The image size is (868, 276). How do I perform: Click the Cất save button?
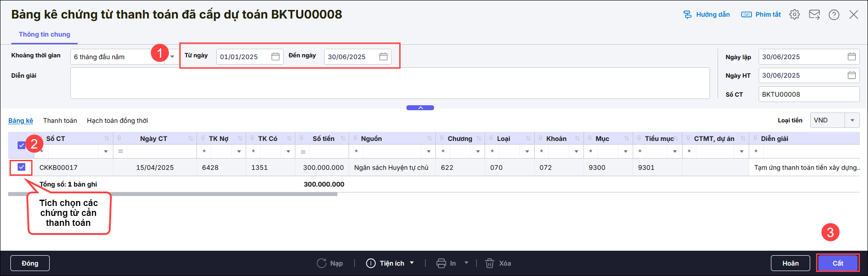[837, 263]
